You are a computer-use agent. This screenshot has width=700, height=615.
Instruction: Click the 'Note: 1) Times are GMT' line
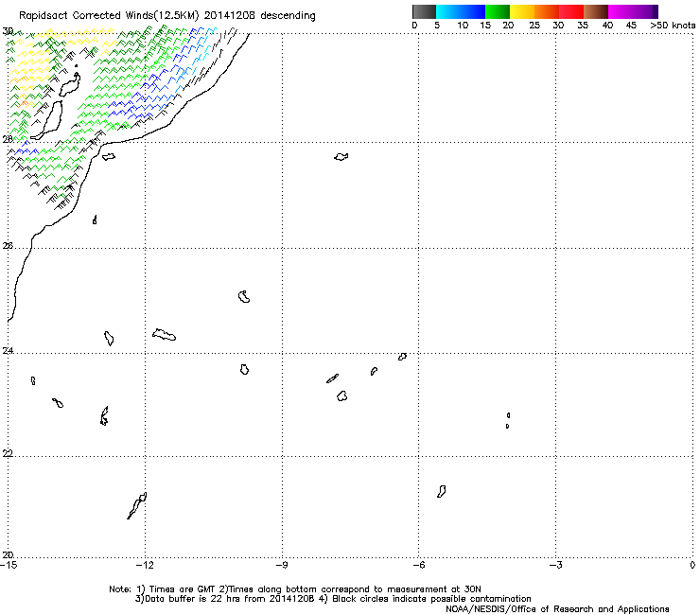click(x=295, y=589)
